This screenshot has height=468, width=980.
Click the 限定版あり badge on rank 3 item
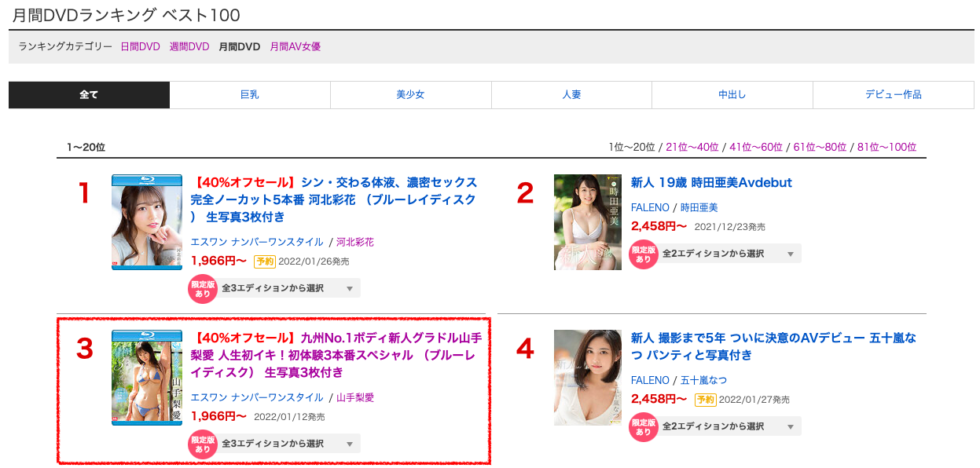point(203,444)
